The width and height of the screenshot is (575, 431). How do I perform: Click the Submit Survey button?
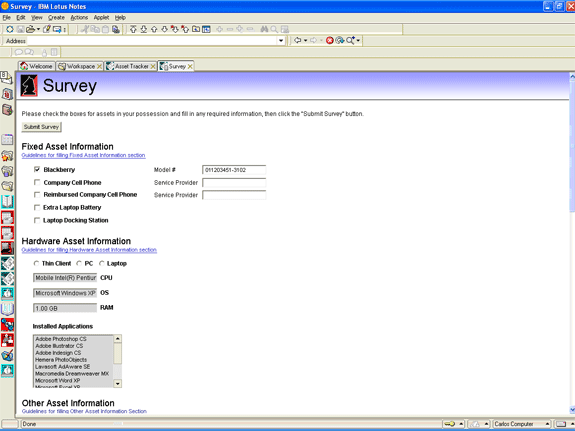(x=41, y=127)
